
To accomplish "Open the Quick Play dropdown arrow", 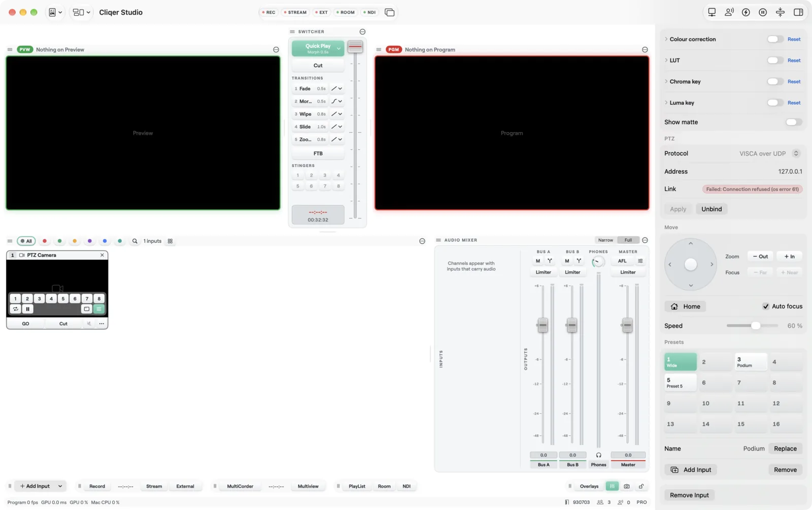I will click(x=339, y=48).
